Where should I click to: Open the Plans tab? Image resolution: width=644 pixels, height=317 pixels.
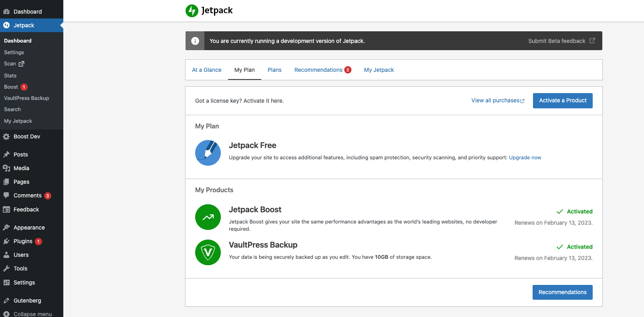[275, 70]
